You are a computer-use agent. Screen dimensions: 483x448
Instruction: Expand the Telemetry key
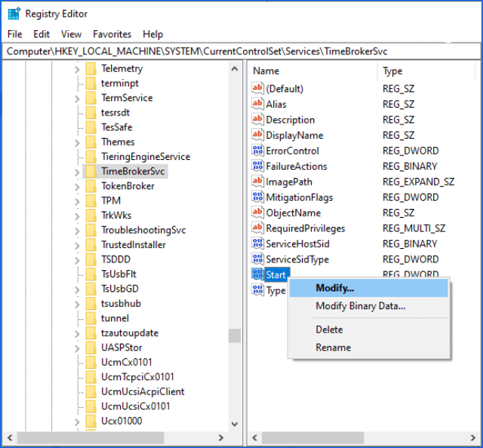pyautogui.click(x=77, y=69)
